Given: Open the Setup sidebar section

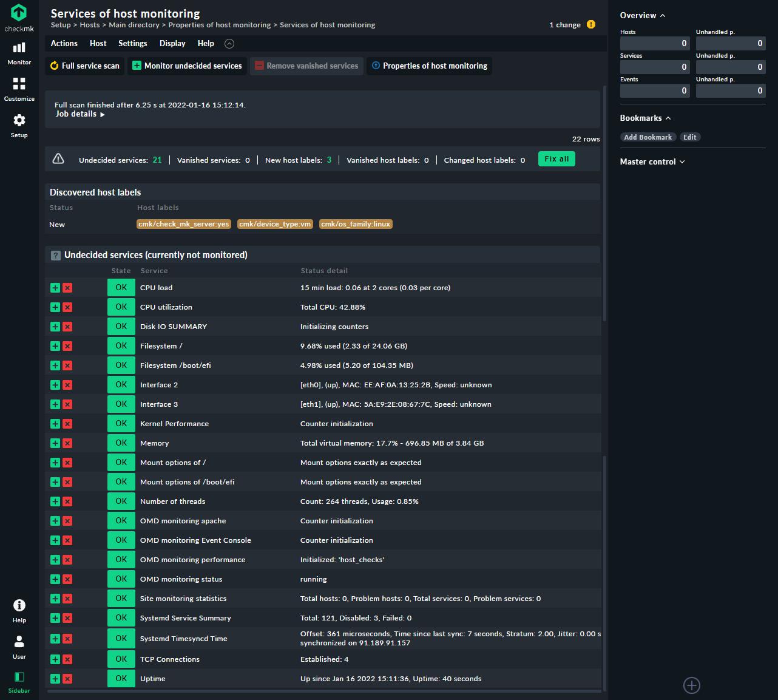Looking at the screenshot, I should click(x=19, y=126).
